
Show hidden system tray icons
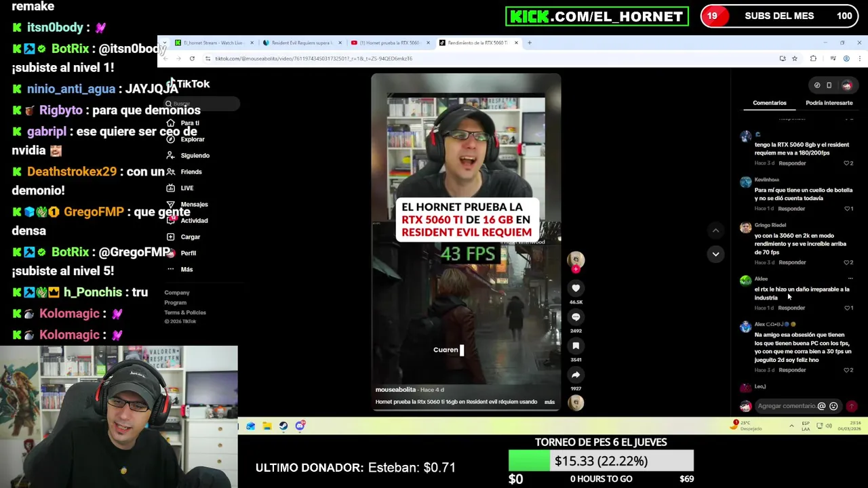pyautogui.click(x=791, y=426)
